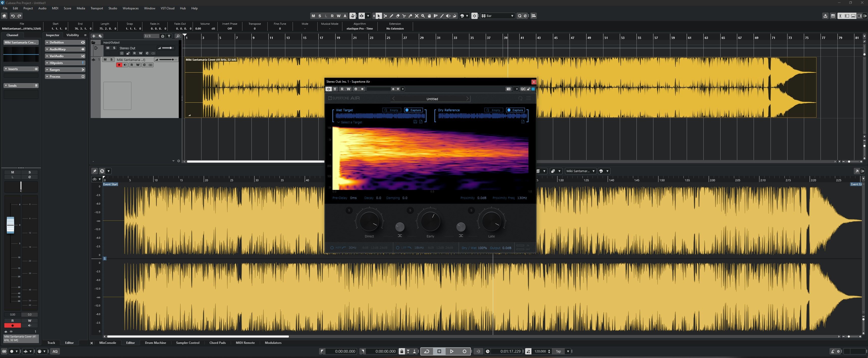Select the Object Selection arrow tool
Image resolution: width=868 pixels, height=358 pixels.
[379, 15]
